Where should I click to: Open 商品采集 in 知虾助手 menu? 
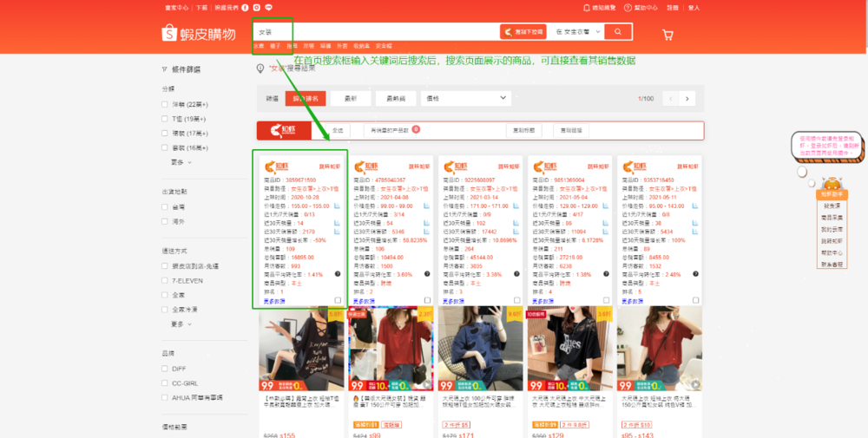point(832,218)
